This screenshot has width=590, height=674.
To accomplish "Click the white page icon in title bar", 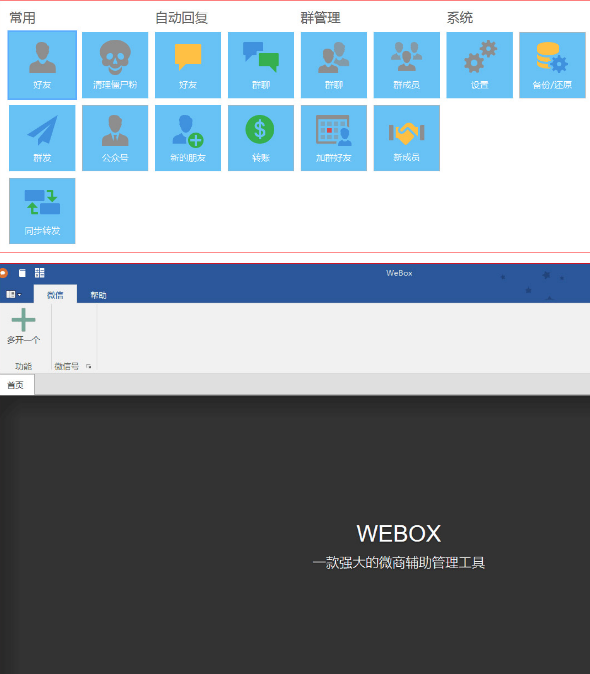I will pyautogui.click(x=22, y=273).
